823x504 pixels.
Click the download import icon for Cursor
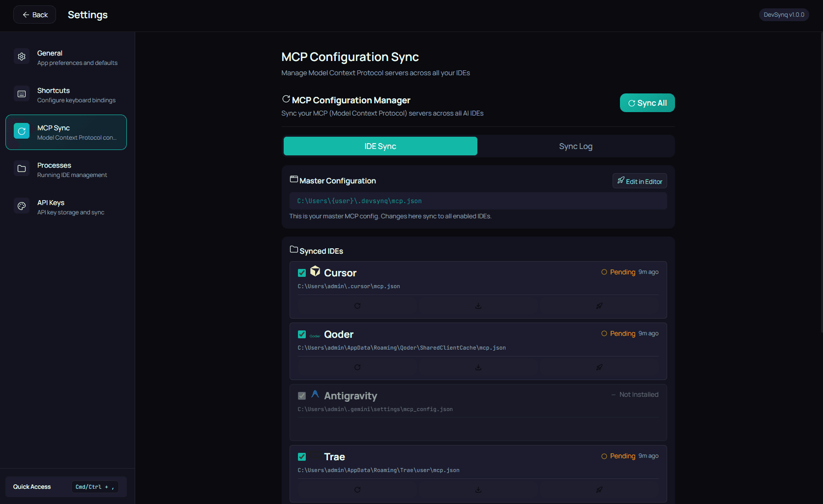click(x=477, y=305)
